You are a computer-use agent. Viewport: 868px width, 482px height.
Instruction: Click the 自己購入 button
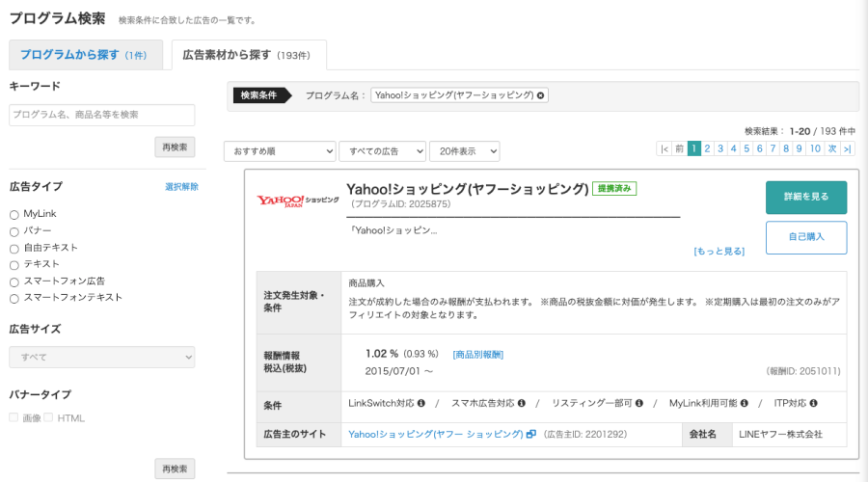[806, 237]
